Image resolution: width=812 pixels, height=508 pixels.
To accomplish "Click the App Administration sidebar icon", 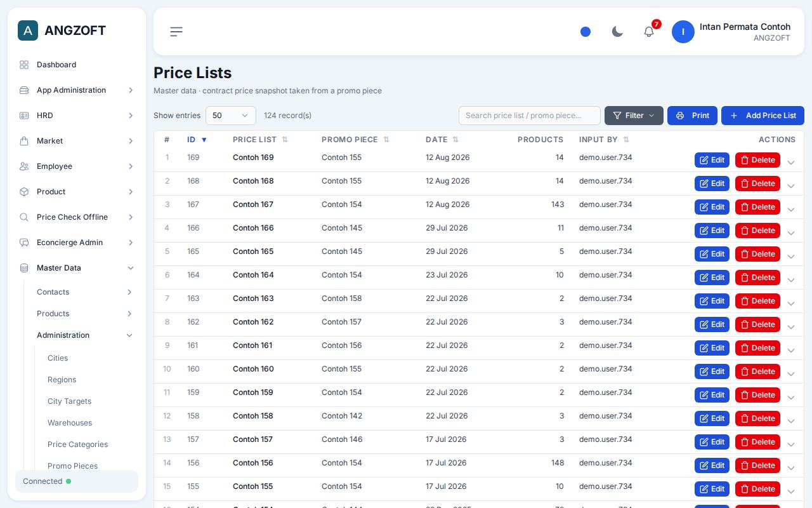I will pos(24,90).
